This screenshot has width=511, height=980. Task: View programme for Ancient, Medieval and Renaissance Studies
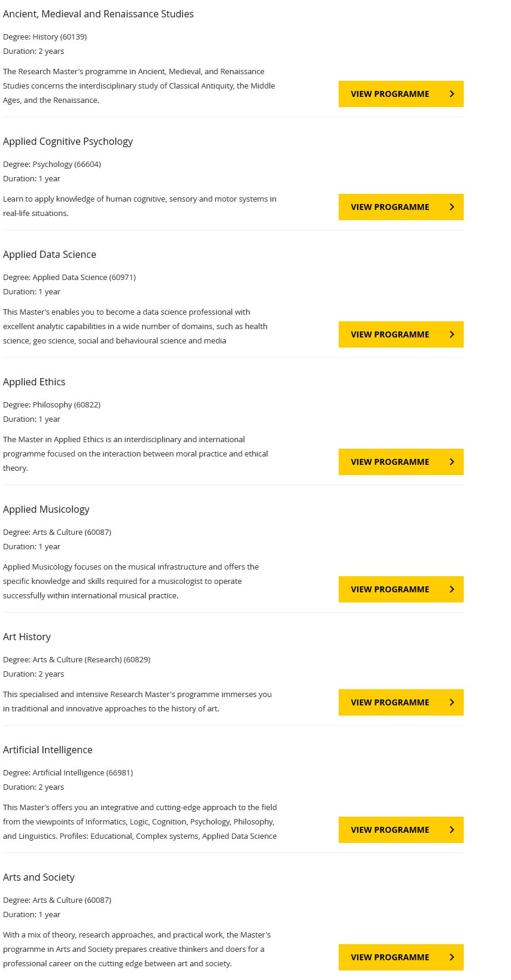(x=401, y=94)
